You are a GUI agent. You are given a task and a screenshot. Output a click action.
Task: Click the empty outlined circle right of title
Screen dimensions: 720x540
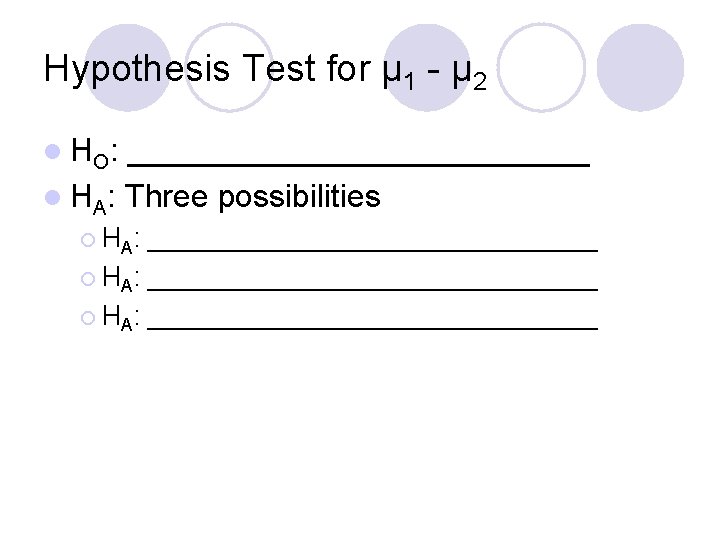541,68
